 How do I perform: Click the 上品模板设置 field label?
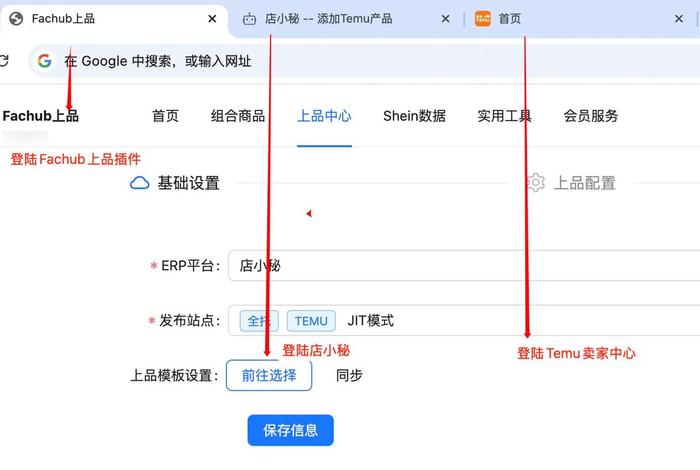pyautogui.click(x=174, y=375)
